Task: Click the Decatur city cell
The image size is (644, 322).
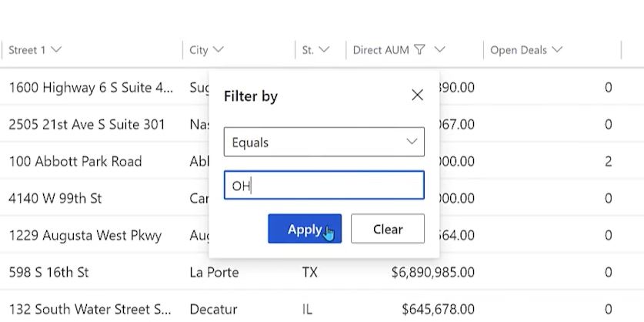Action: point(213,310)
